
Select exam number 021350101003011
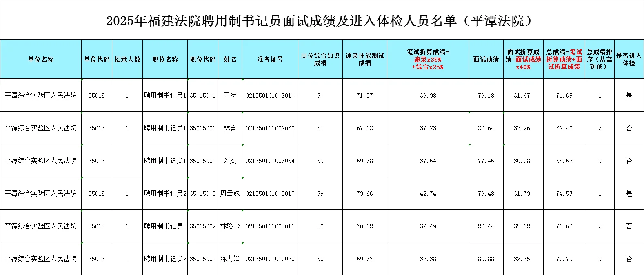(x=270, y=226)
